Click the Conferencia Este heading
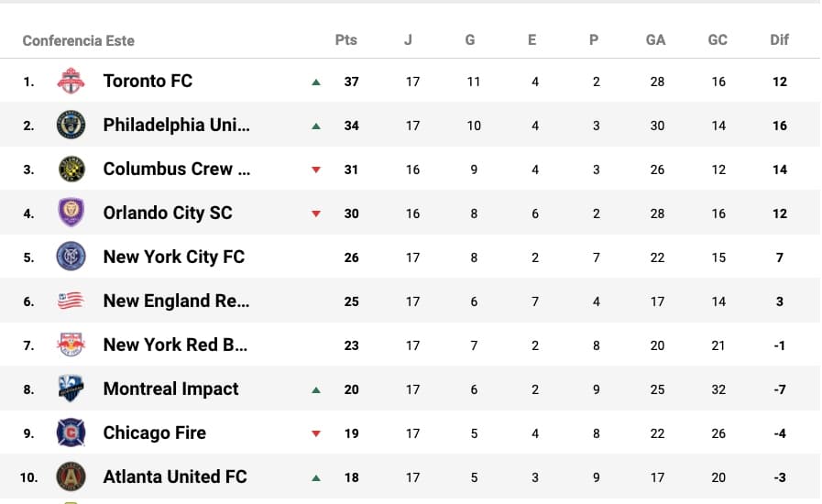822x504 pixels. (x=78, y=40)
